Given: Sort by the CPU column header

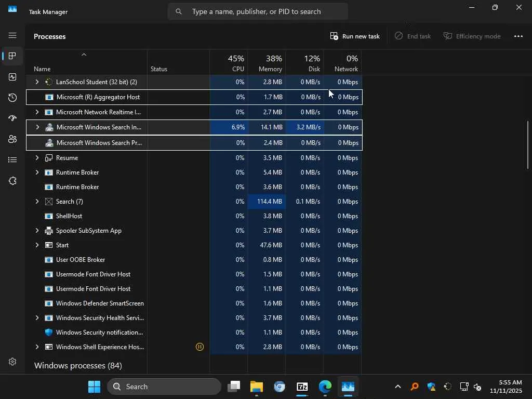Looking at the screenshot, I should tap(229, 63).
